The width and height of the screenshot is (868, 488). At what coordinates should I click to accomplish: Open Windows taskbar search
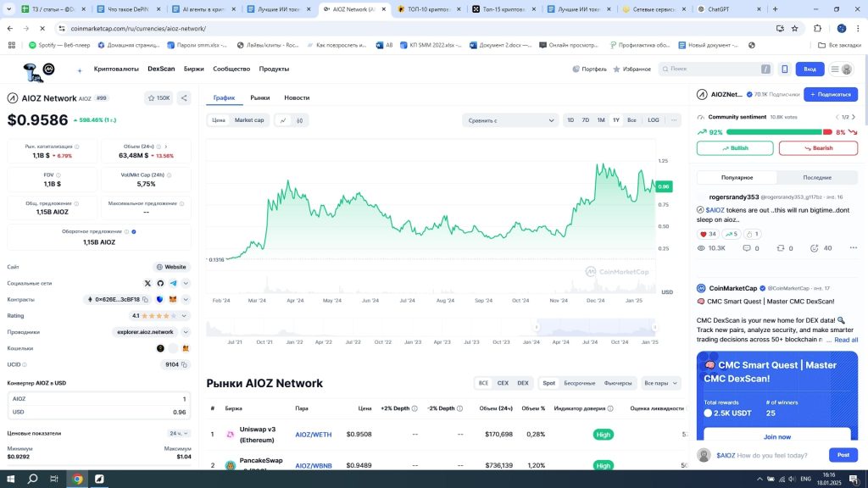tap(33, 480)
